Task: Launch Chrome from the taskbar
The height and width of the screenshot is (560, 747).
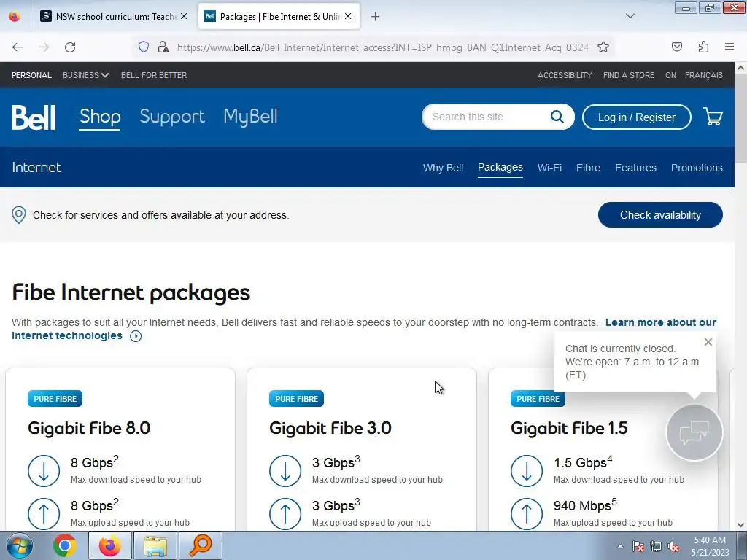Action: [x=64, y=545]
